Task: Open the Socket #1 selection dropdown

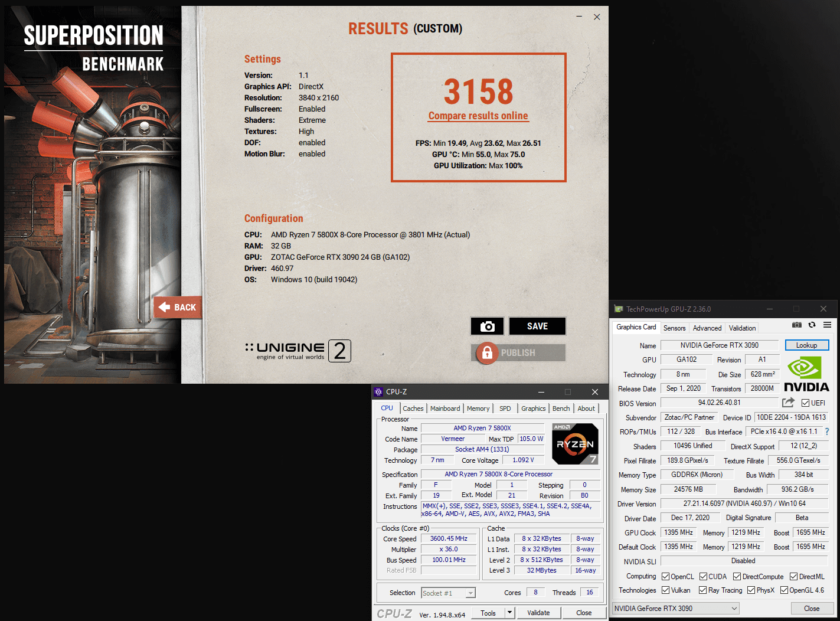Action: tap(470, 593)
